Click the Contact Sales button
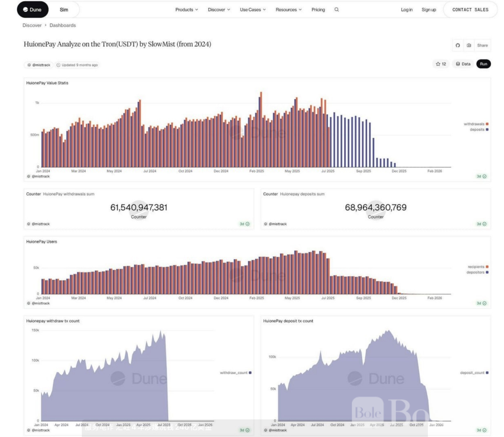Screen dimensions: 504x437 [470, 10]
